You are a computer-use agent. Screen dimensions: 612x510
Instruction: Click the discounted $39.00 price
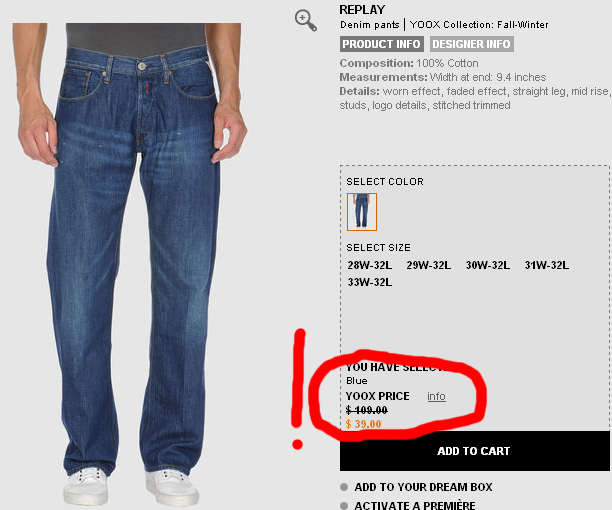363,424
